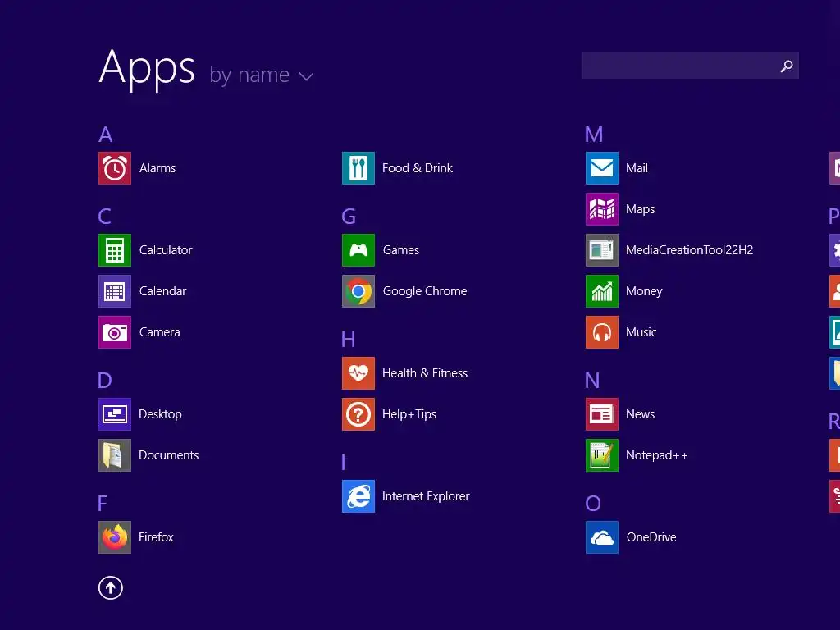Click the 'Money' text label
The width and height of the screenshot is (840, 630).
(x=644, y=291)
